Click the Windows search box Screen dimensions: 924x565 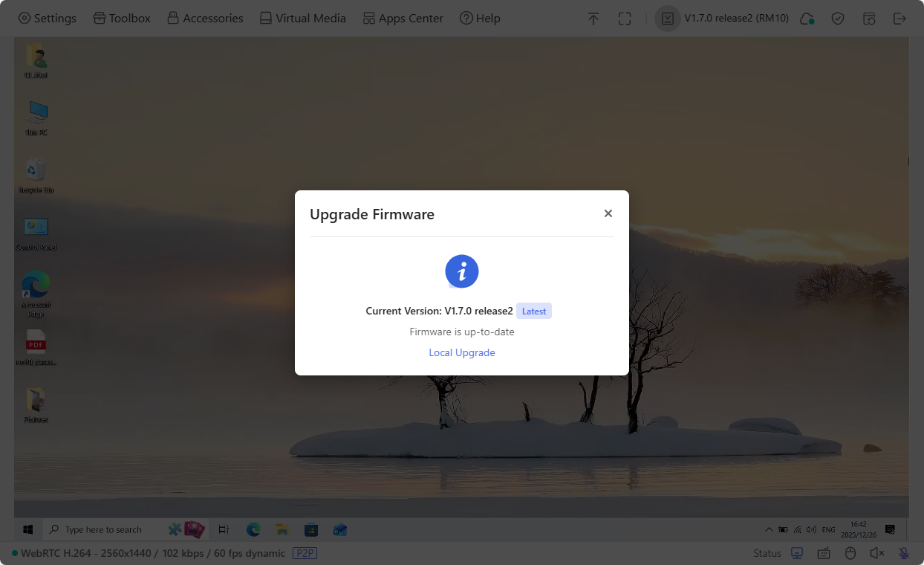click(104, 529)
